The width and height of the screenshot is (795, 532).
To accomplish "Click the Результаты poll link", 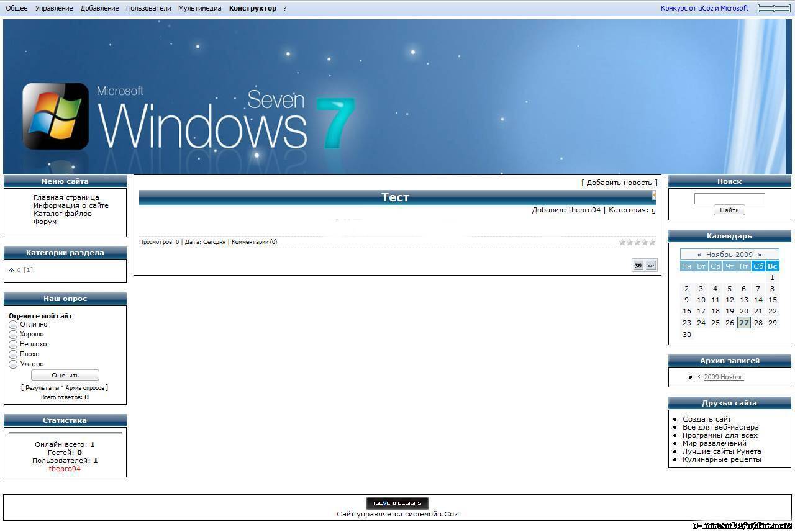I will 42,387.
